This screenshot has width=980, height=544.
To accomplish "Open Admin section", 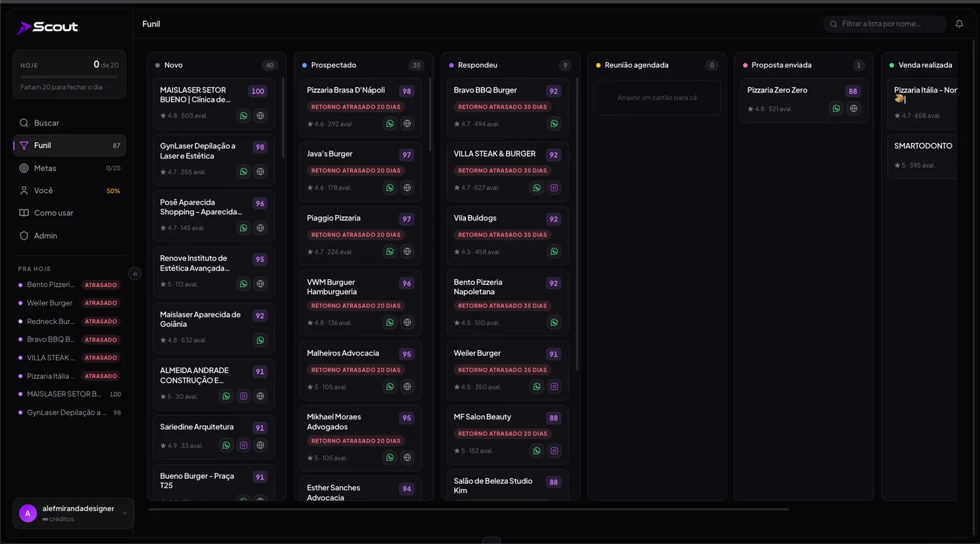I will point(69,236).
